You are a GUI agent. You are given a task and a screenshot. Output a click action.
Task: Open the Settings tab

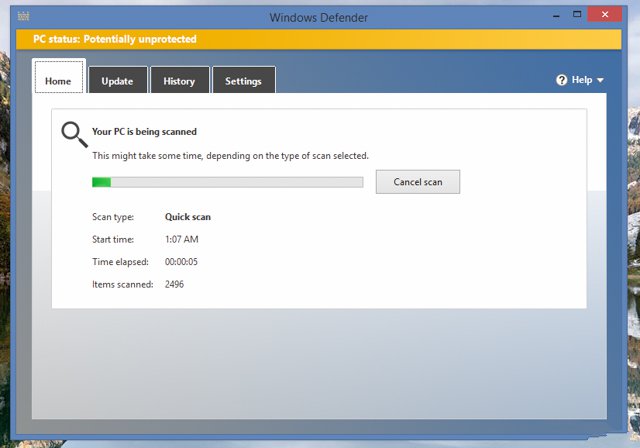pos(244,80)
